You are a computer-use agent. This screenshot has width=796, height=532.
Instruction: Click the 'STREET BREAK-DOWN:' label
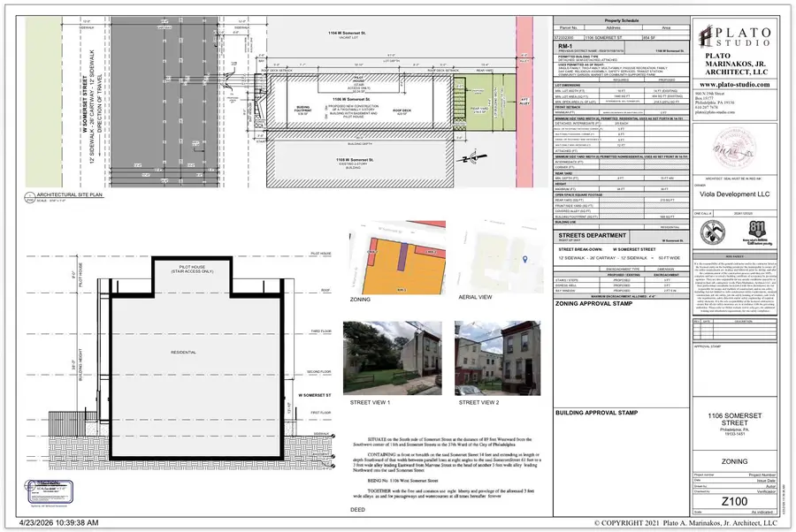click(x=580, y=249)
